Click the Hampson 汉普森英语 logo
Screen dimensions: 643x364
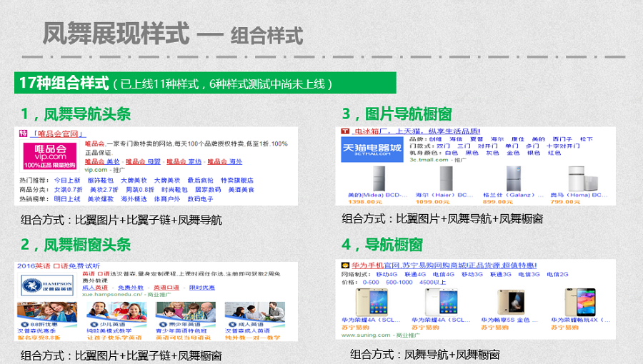tap(48, 285)
